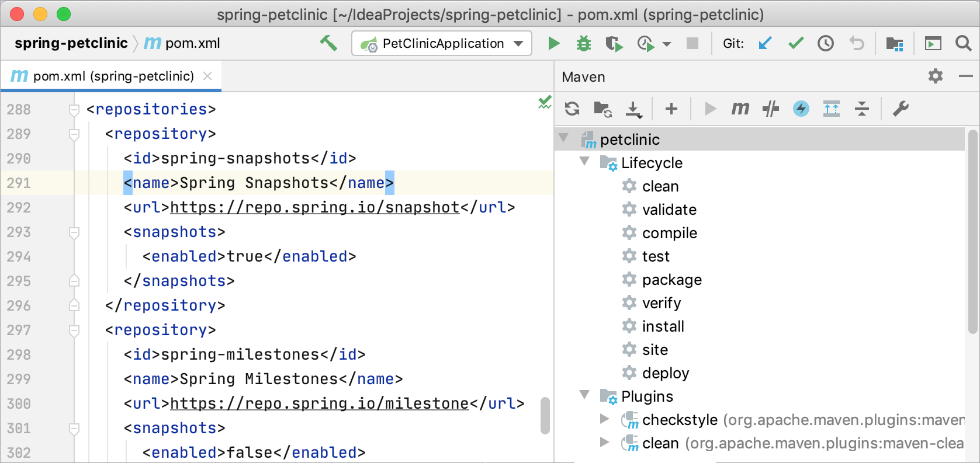Image resolution: width=980 pixels, height=463 pixels.
Task: Open the profiler options dropdown arrow
Action: pyautogui.click(x=667, y=44)
